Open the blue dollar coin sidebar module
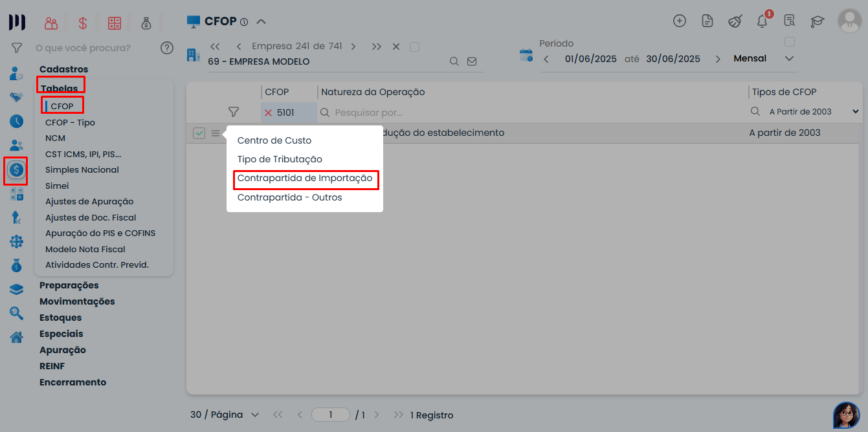The image size is (868, 432). pos(16,170)
